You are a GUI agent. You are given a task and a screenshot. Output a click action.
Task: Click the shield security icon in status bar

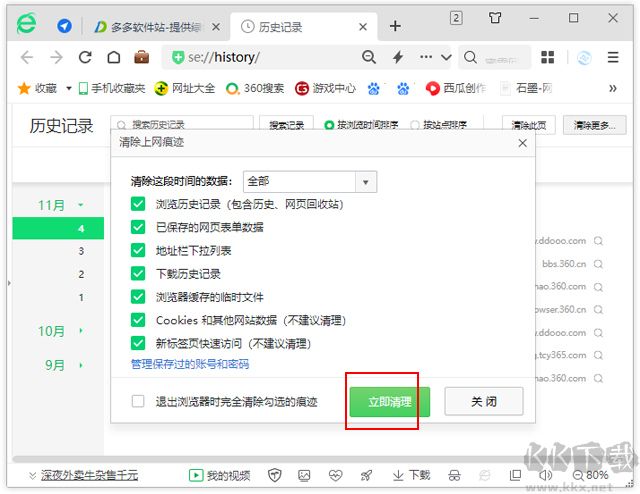pos(275,475)
